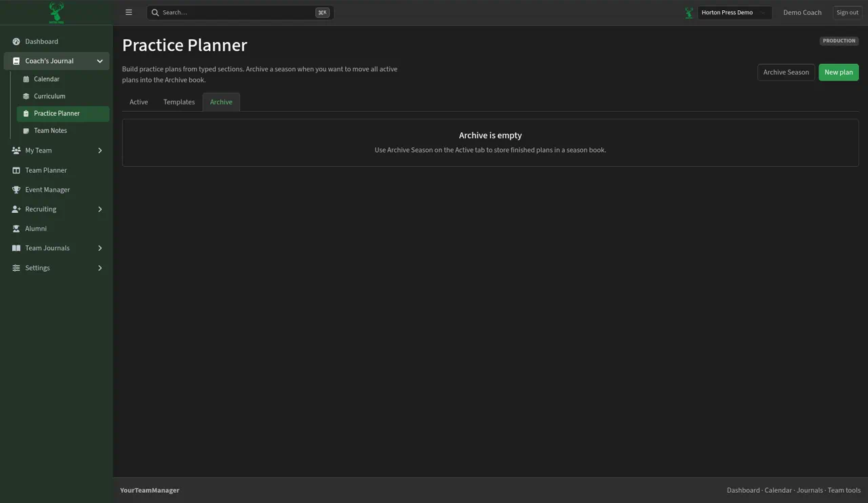868x503 pixels.
Task: Click the Curriculum layers icon
Action: coord(26,96)
